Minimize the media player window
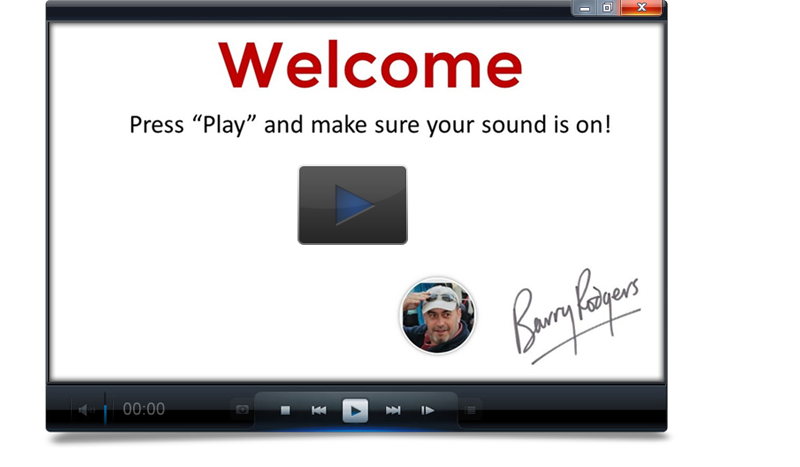This screenshot has width=800, height=467. [x=584, y=8]
